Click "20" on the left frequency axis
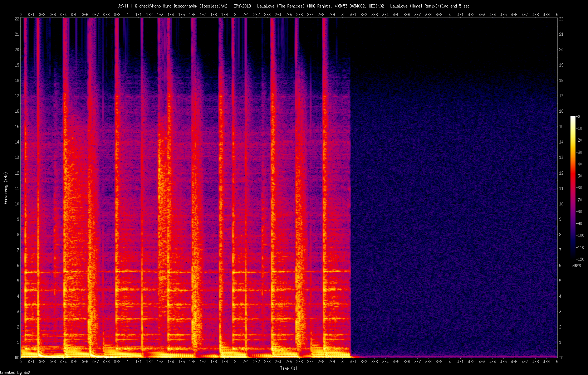The height and width of the screenshot is (375, 588). [17, 50]
